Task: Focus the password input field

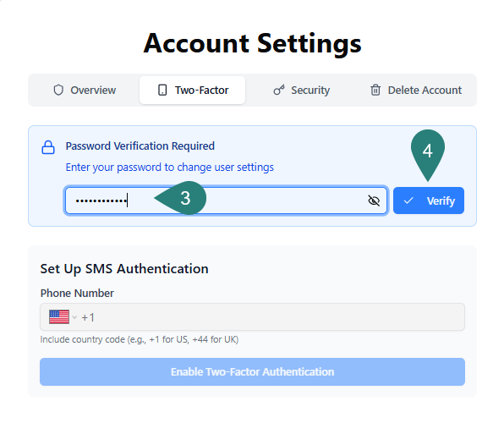Action: coord(227,201)
